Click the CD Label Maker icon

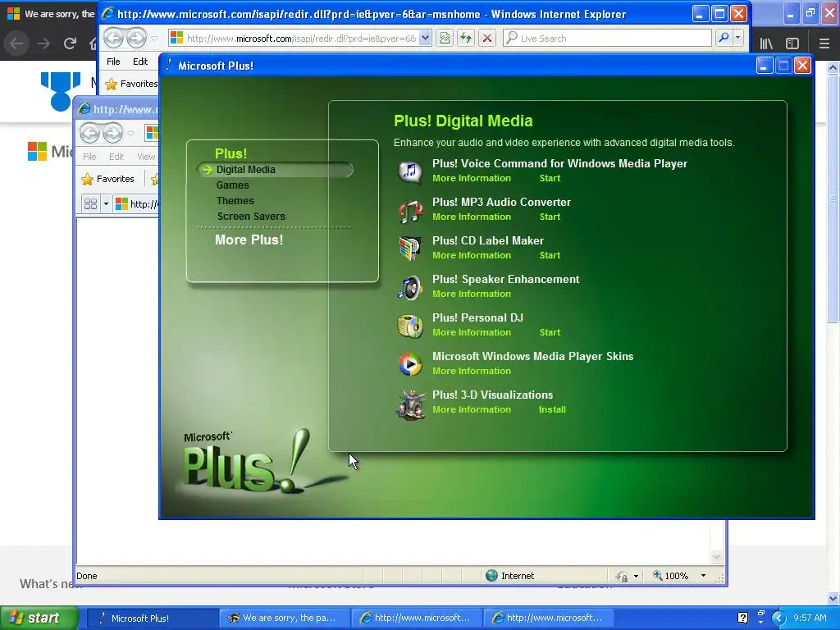[410, 249]
